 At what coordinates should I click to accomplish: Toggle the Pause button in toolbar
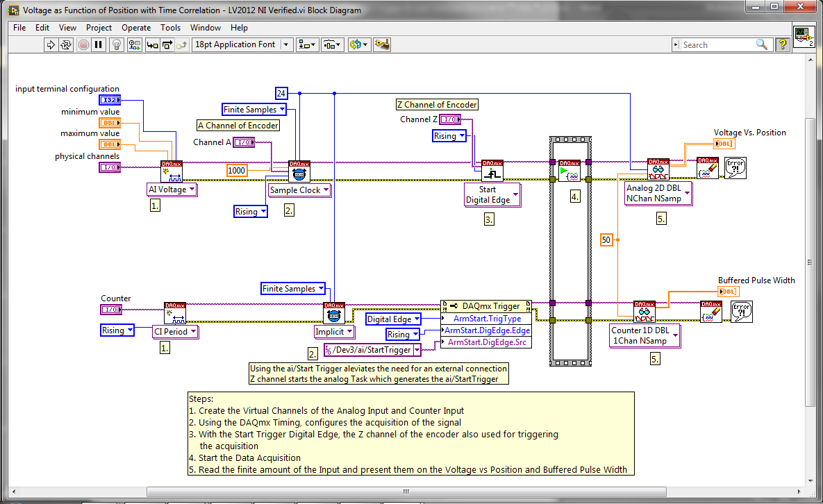click(98, 44)
